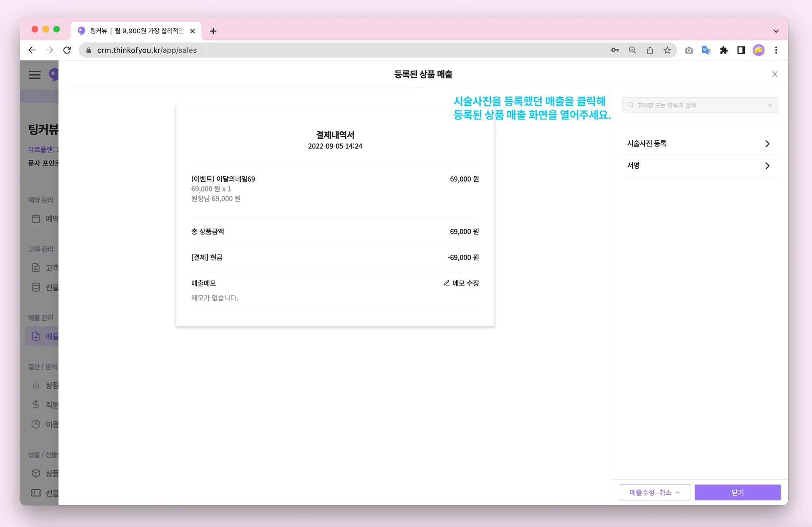
Task: Open the browser extensions puzzle icon
Action: (724, 50)
